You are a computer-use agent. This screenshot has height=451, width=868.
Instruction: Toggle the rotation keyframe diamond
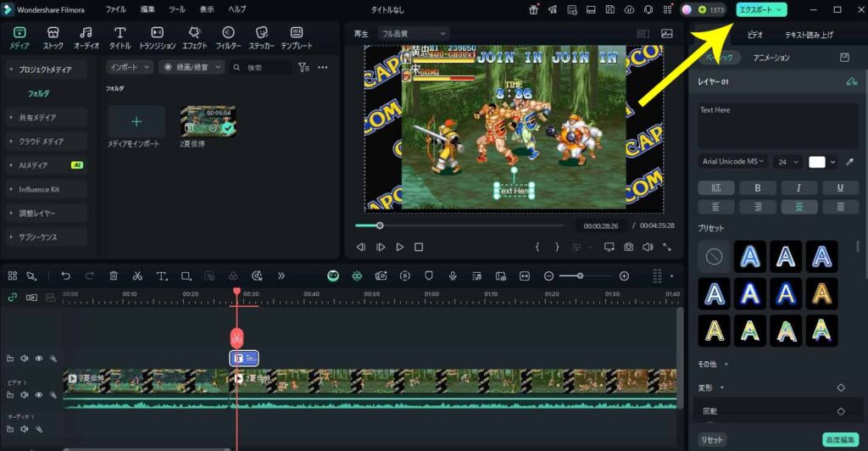click(841, 411)
